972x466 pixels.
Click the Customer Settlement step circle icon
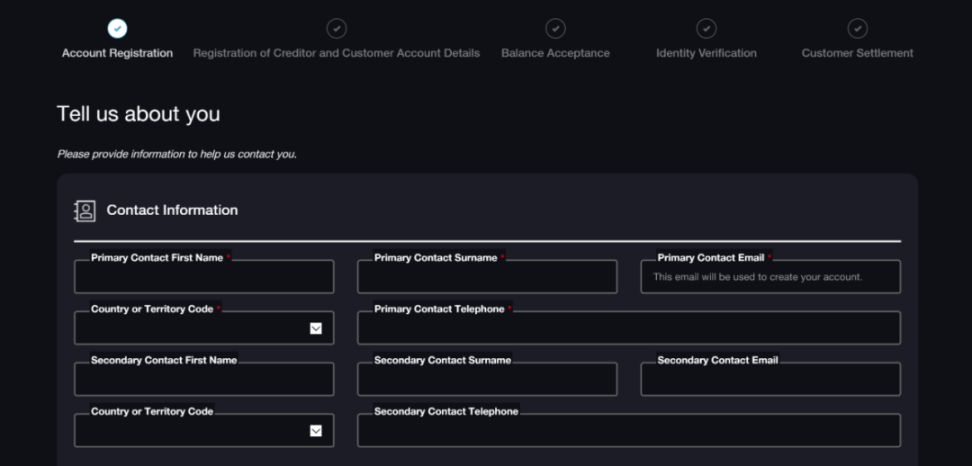point(857,29)
